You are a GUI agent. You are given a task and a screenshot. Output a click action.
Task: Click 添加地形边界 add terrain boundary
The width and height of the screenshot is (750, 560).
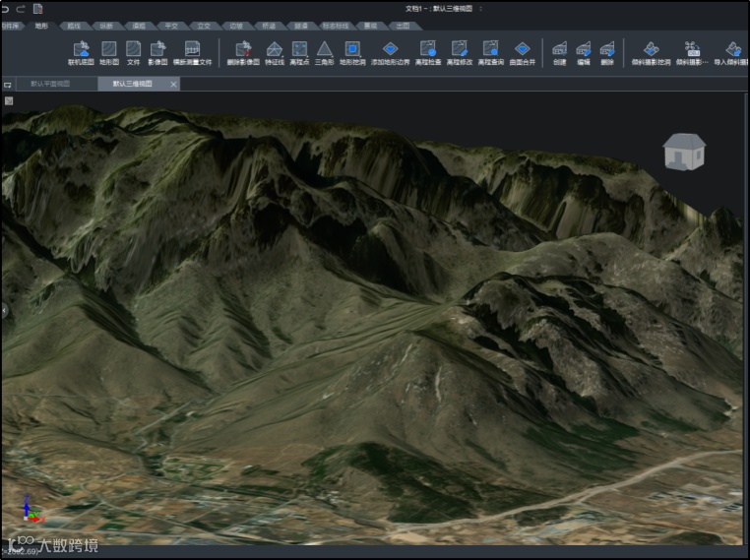pyautogui.click(x=390, y=49)
